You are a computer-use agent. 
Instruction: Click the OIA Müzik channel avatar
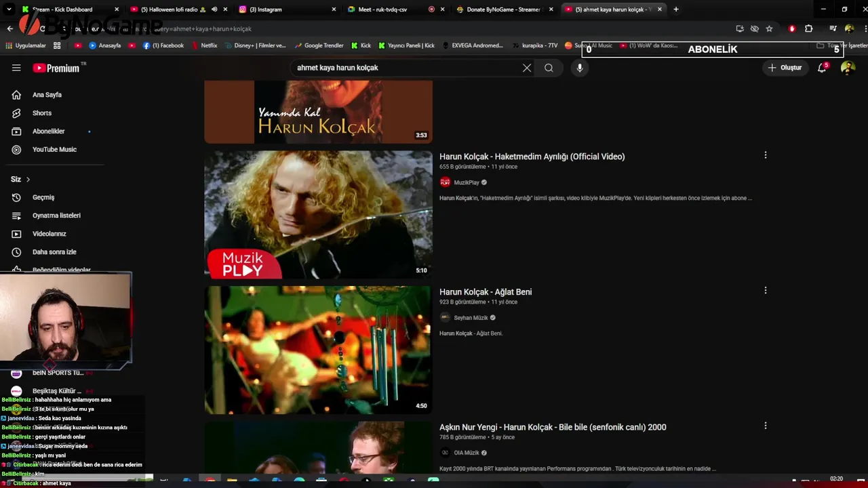[x=445, y=453]
